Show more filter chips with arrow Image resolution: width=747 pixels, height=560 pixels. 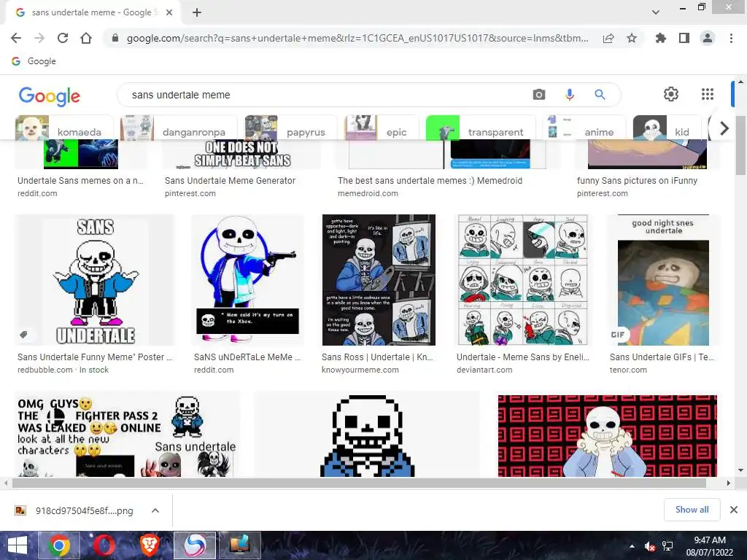tap(724, 128)
